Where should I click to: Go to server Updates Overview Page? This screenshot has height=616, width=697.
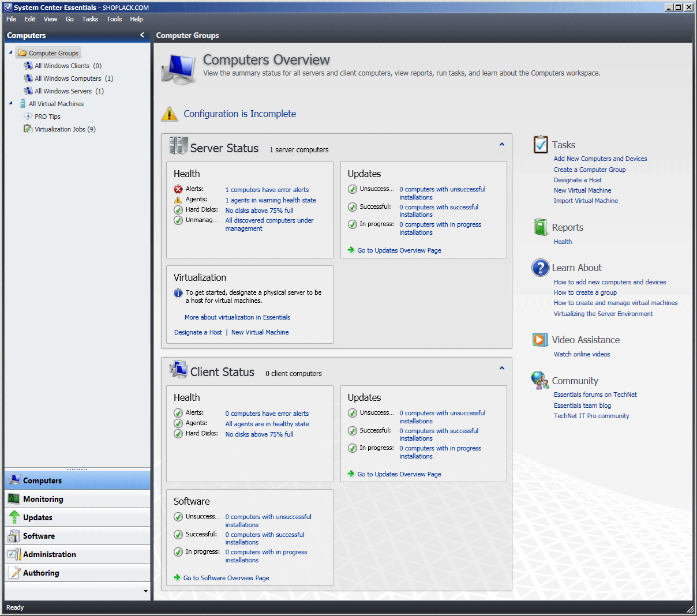pos(399,250)
